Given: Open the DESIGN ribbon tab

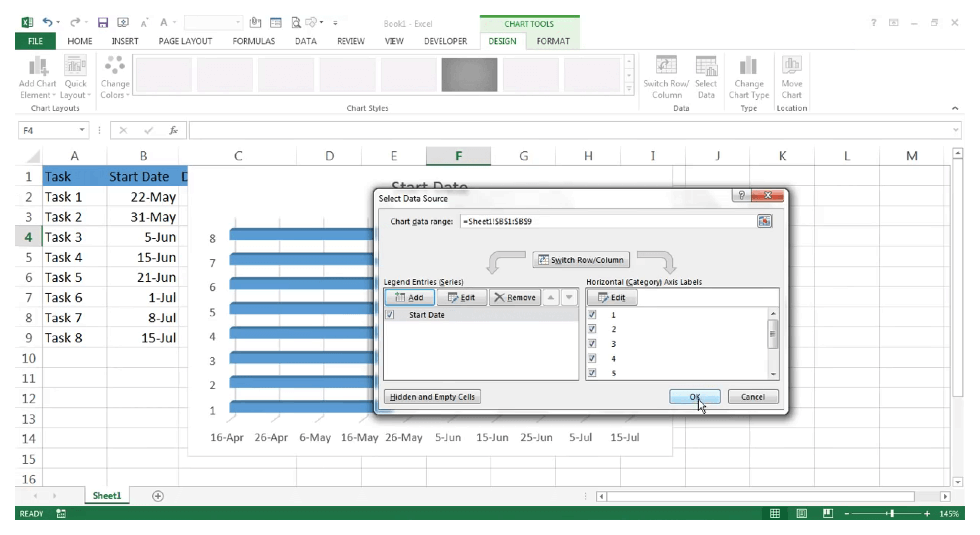Looking at the screenshot, I should pos(501,41).
